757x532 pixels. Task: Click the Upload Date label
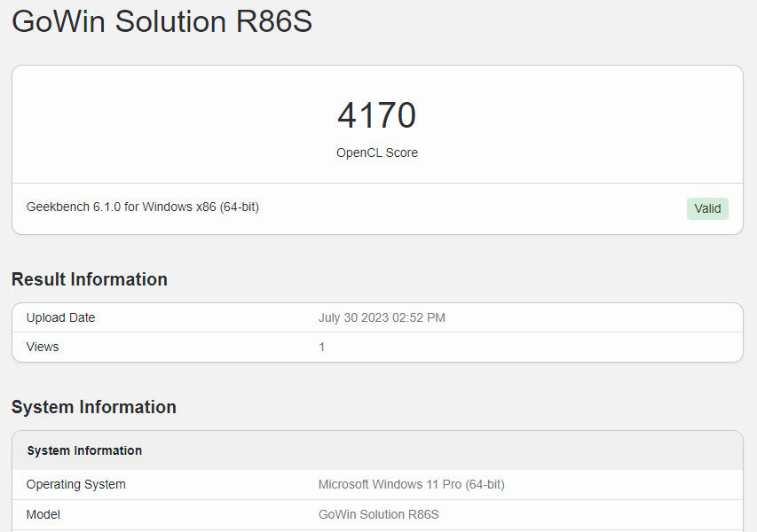coord(61,317)
